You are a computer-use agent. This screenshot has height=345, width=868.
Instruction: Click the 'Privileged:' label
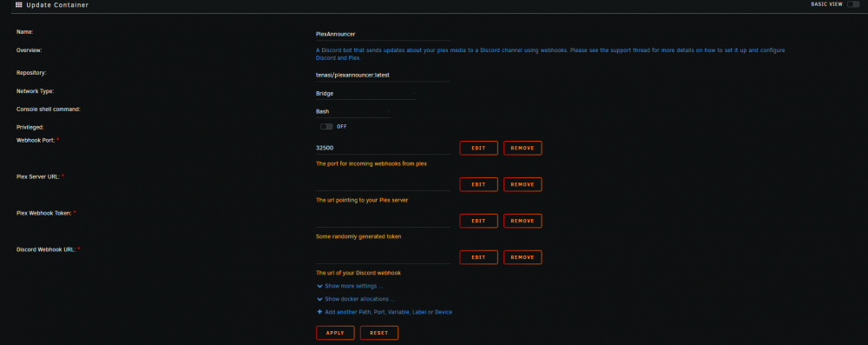[30, 127]
